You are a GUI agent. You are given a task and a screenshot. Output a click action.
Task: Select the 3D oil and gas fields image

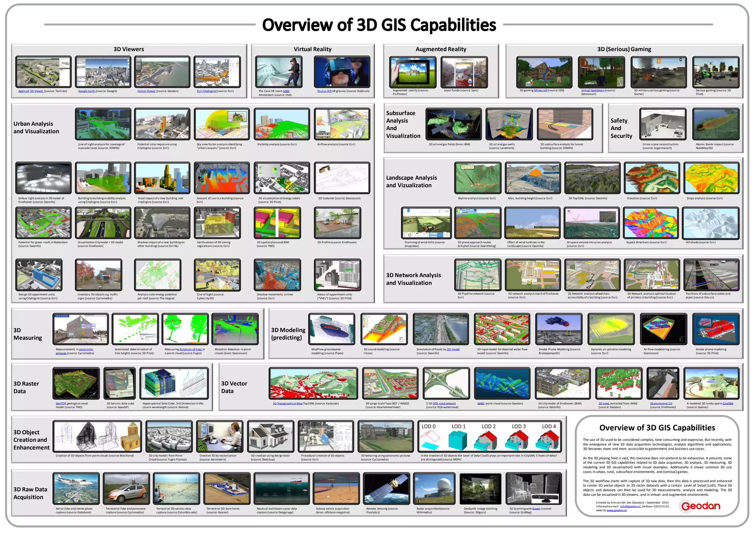(x=454, y=124)
